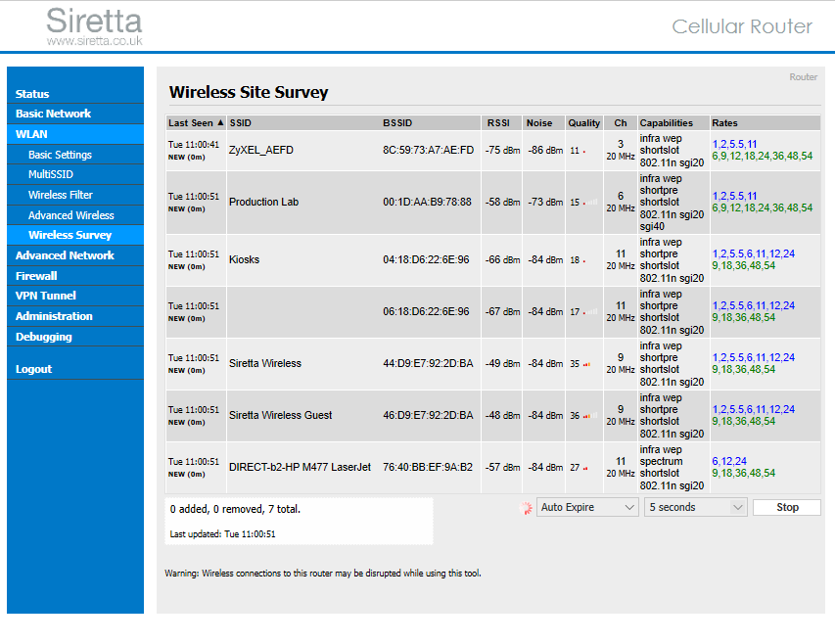Click SSID ZyXEL_AEFD
The width and height of the screenshot is (835, 644).
tap(261, 150)
